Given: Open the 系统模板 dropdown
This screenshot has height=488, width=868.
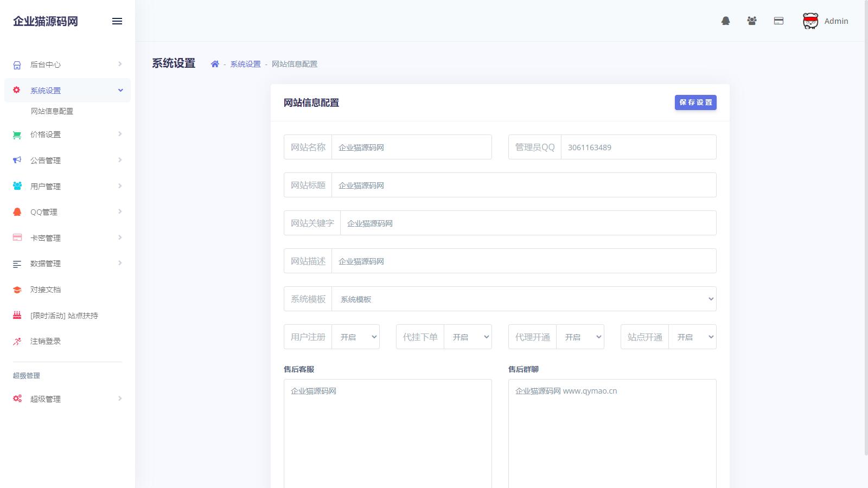Looking at the screenshot, I should coord(524,299).
